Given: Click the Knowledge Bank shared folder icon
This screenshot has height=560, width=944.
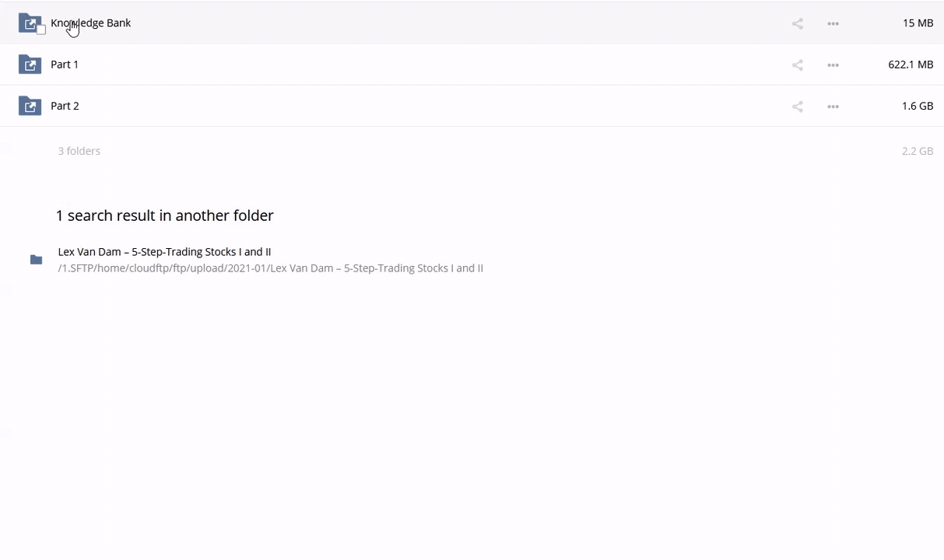Looking at the screenshot, I should coord(29,23).
